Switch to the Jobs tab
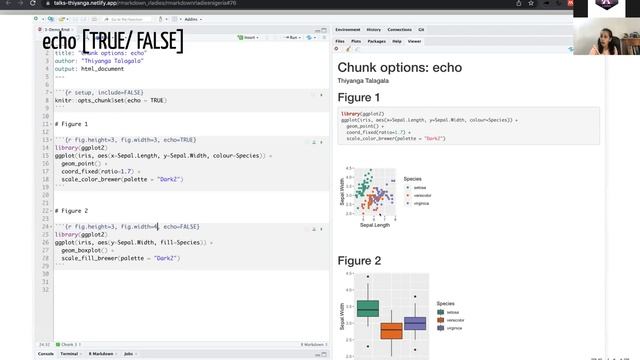640x360 pixels. 129,354
